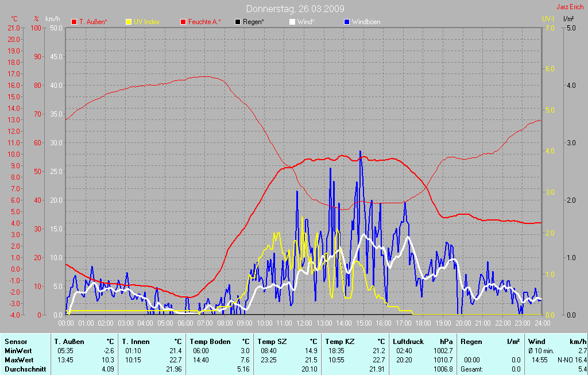588x375 pixels.
Task: Click the 00:00 time axis label
Action: (x=66, y=323)
